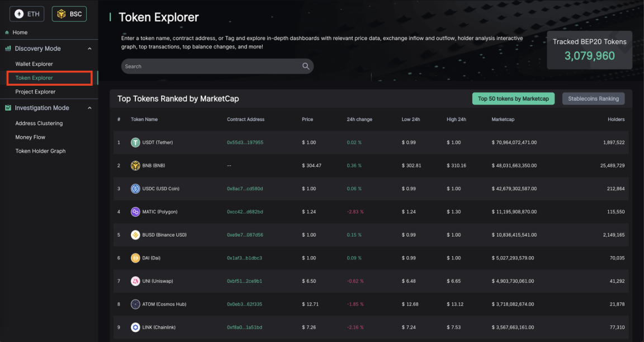Image resolution: width=644 pixels, height=342 pixels.
Task: Open Wallet Explorer from the sidebar
Action: [34, 64]
